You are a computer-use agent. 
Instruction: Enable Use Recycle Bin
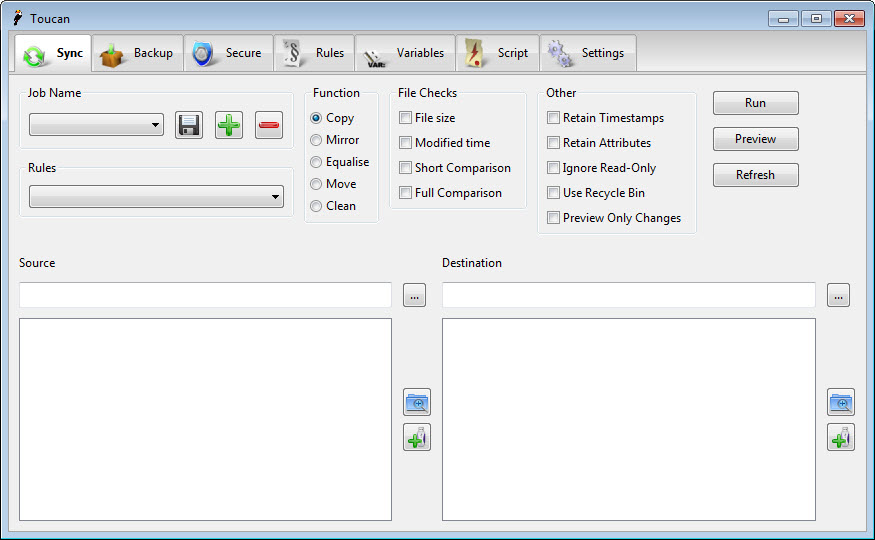[596, 193]
